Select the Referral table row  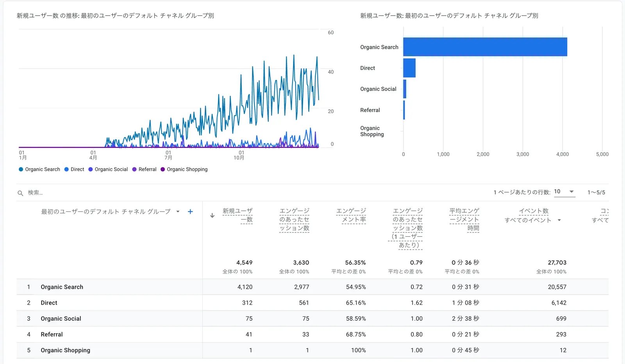point(52,334)
